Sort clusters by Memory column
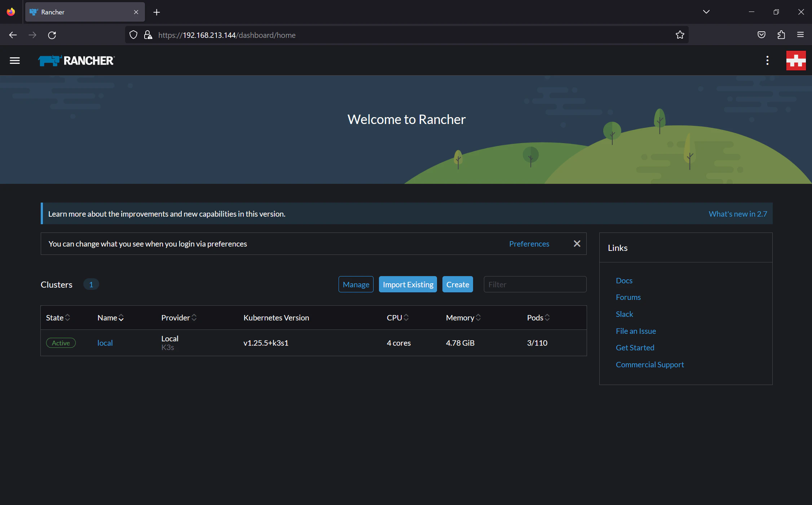The height and width of the screenshot is (505, 812). click(463, 318)
